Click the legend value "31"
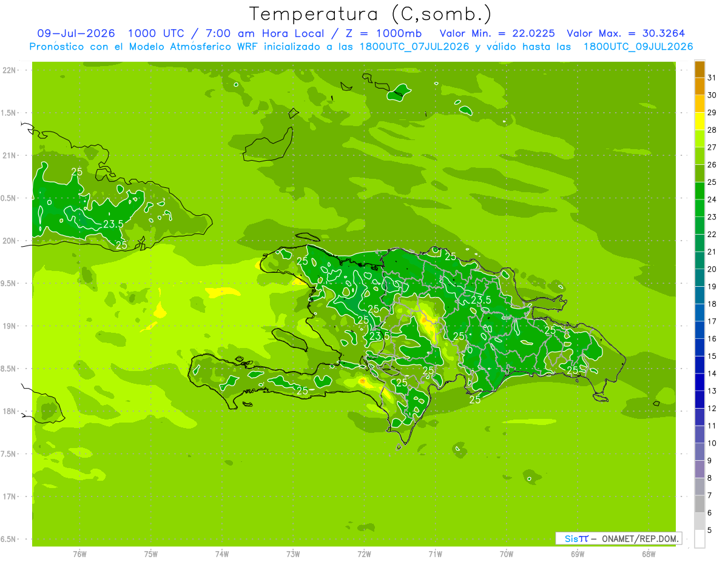This screenshot has height=562, width=728. (x=712, y=78)
